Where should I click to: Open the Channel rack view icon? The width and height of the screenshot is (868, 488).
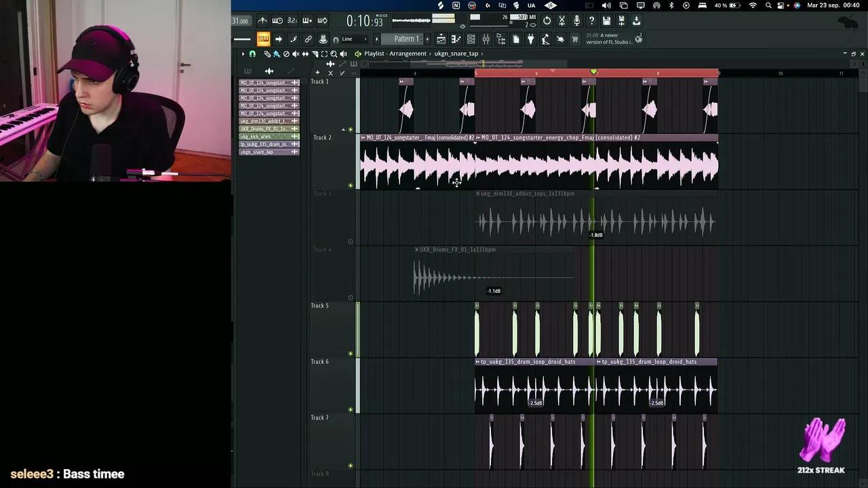(x=471, y=39)
